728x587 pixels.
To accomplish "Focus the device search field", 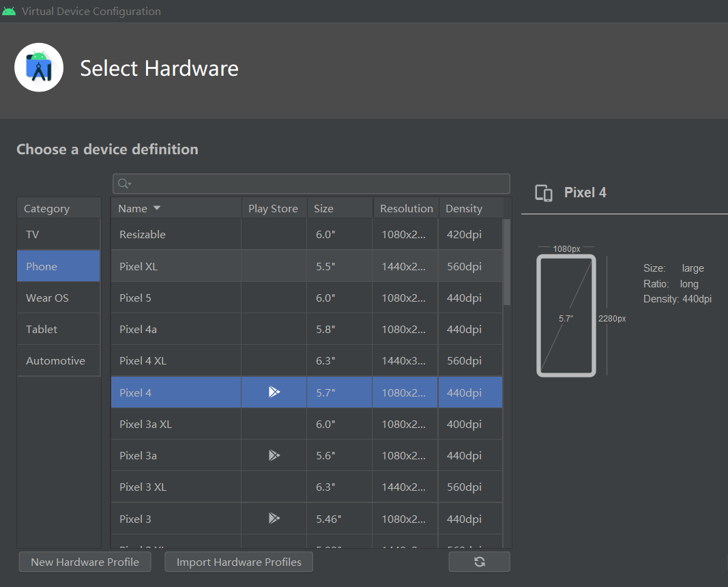I will click(x=311, y=184).
